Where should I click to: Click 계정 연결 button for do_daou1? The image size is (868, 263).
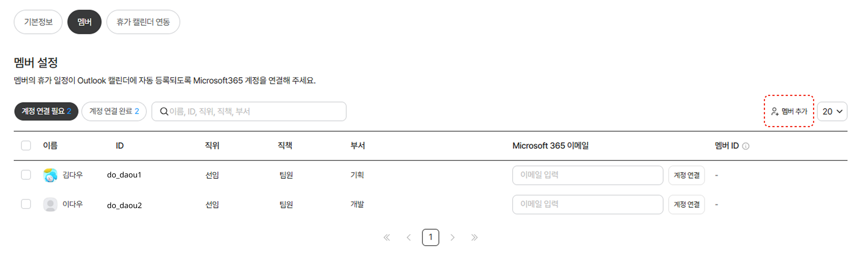tap(686, 175)
